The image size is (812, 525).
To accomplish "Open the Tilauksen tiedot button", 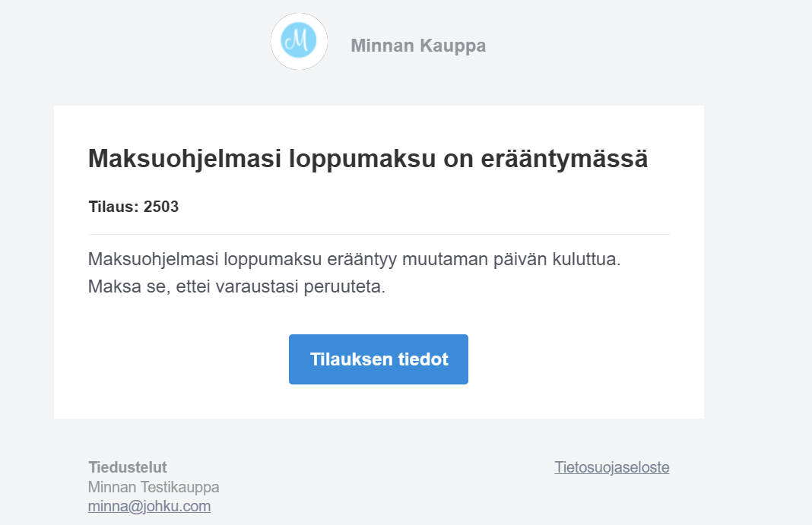I will (x=379, y=359).
